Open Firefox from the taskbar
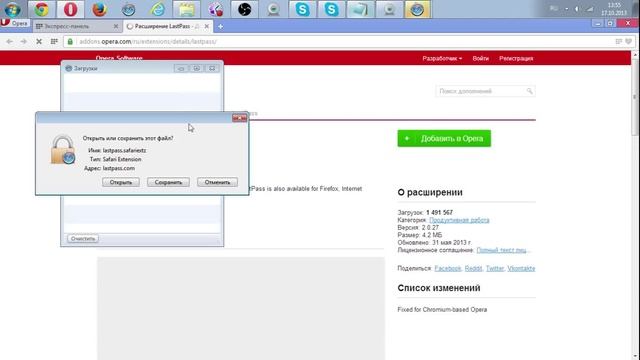Image resolution: width=640 pixels, height=360 pixels. tap(99, 9)
